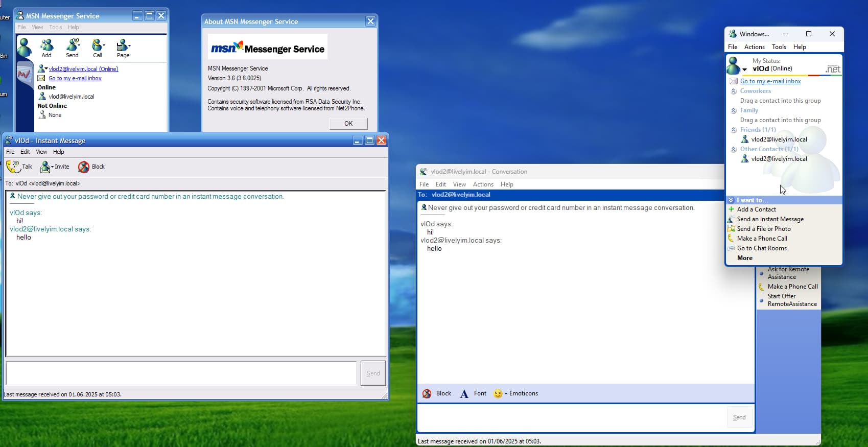Click OK in About MSN Messenger Service dialog
This screenshot has width=868, height=447.
tap(348, 124)
